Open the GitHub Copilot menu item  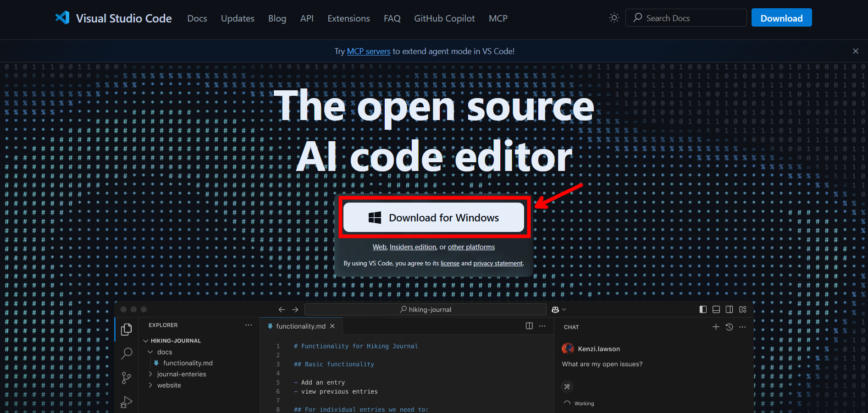coord(444,18)
